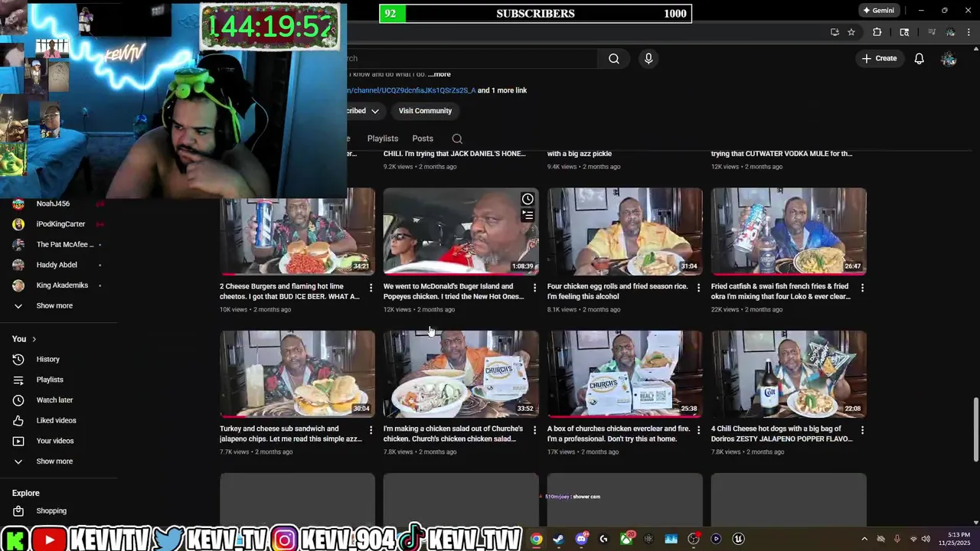Expand Show more under the You section

54,461
